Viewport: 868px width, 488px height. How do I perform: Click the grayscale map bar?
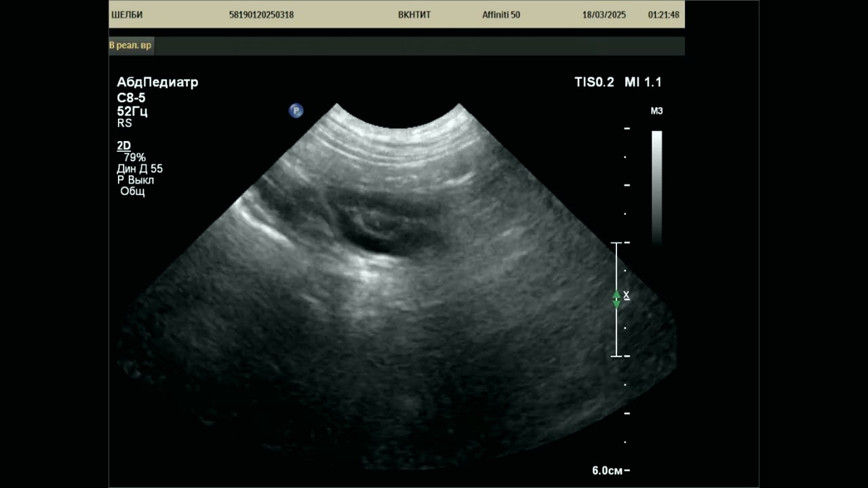tap(656, 188)
